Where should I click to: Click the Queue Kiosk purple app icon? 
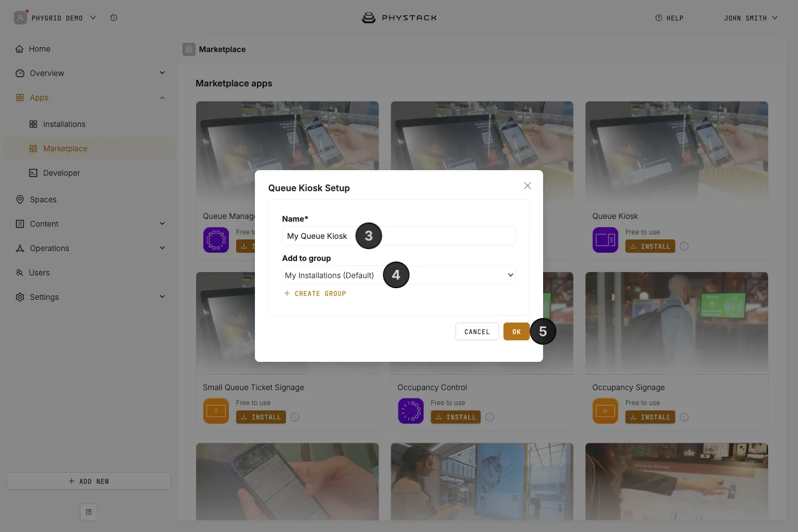click(x=605, y=240)
